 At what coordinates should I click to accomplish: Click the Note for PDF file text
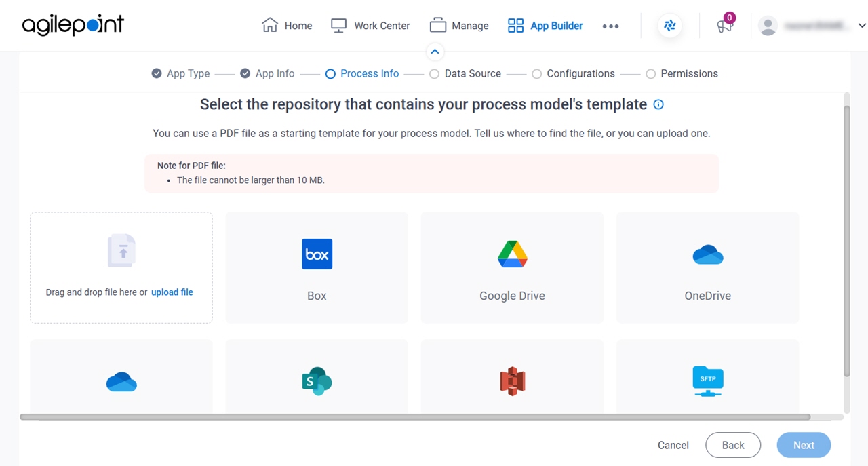[x=191, y=166]
